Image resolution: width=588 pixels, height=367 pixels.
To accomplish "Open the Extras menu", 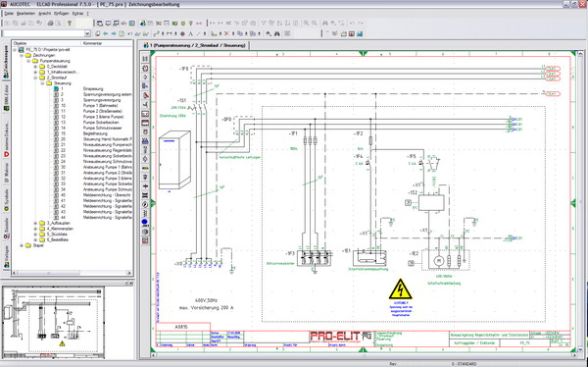I will 78,14.
